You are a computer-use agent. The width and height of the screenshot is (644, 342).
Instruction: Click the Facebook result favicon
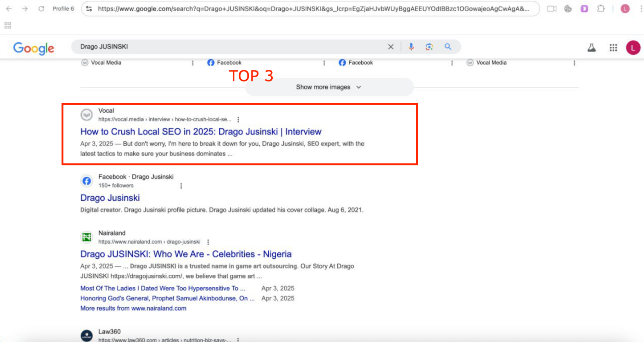[x=86, y=181]
